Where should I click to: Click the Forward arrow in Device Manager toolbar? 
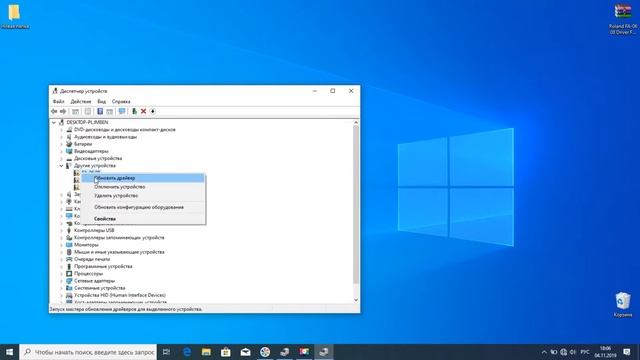click(63, 111)
